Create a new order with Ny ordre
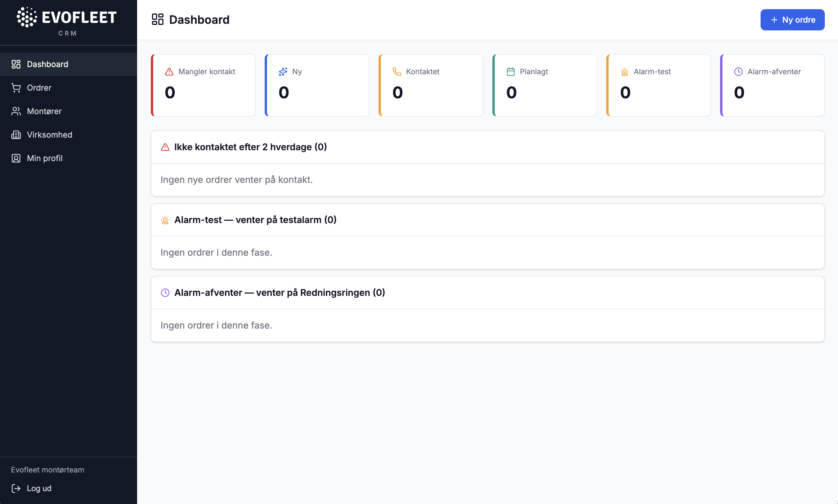The width and height of the screenshot is (838, 504). [792, 20]
